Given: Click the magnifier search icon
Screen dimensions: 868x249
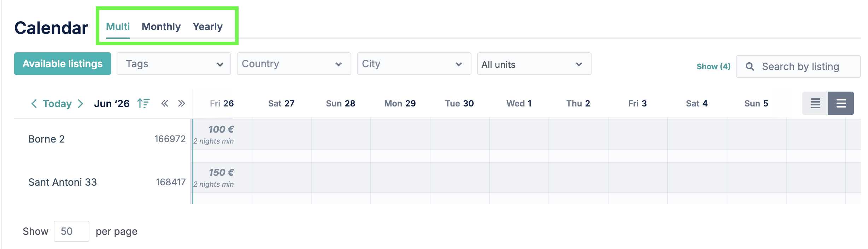Looking at the screenshot, I should 750,66.
